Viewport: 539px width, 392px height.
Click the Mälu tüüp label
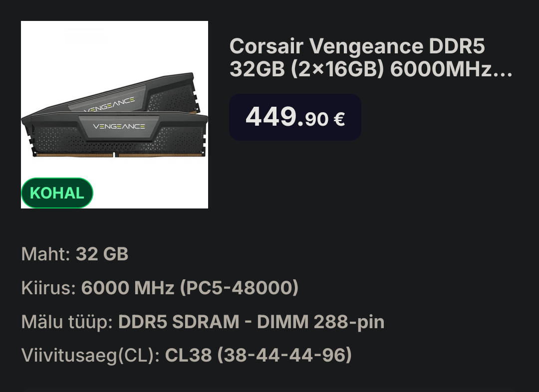[67, 322]
